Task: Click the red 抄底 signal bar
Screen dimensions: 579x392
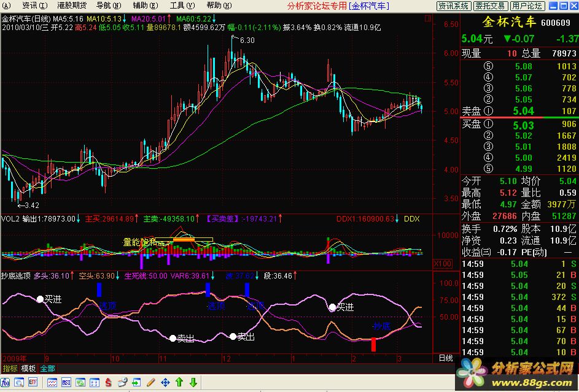Action: click(373, 344)
